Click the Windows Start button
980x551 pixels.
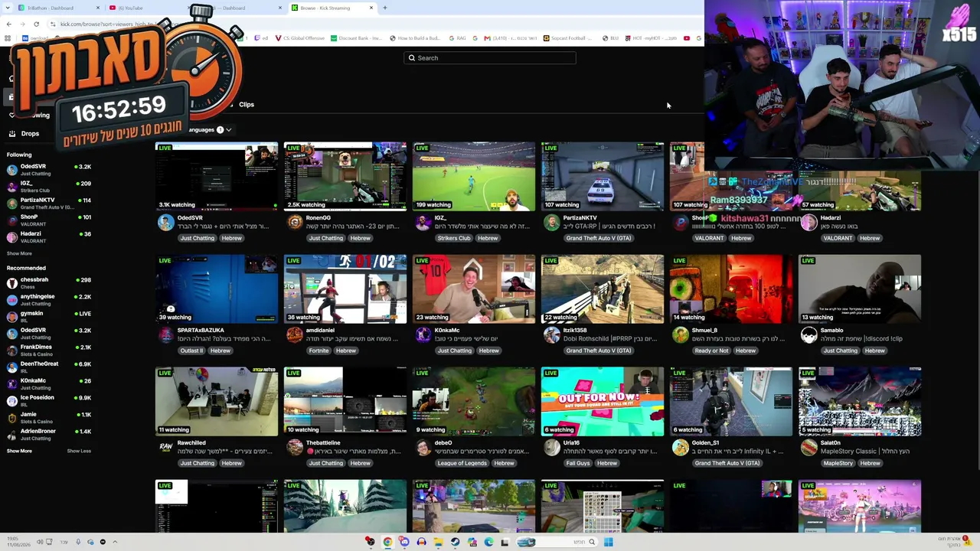[608, 543]
